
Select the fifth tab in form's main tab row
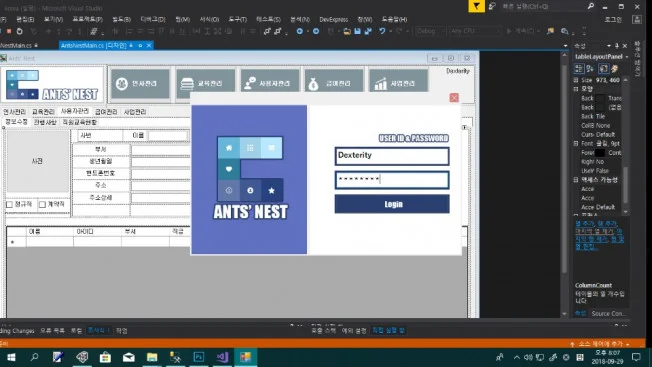pyautogui.click(x=135, y=112)
